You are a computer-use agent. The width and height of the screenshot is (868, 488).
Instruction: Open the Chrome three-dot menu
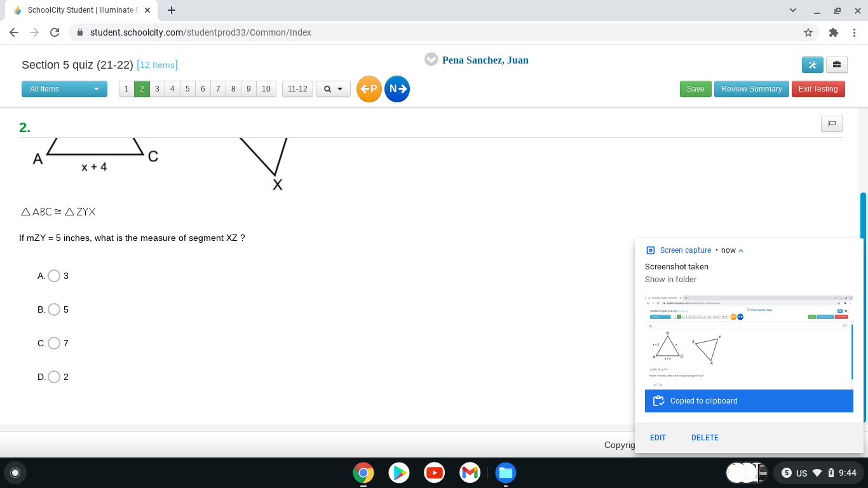854,32
